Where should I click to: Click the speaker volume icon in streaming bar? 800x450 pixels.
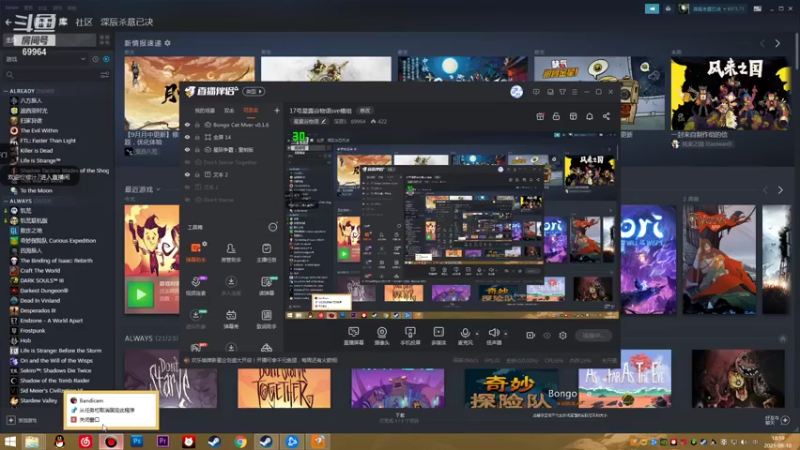pyautogui.click(x=493, y=333)
